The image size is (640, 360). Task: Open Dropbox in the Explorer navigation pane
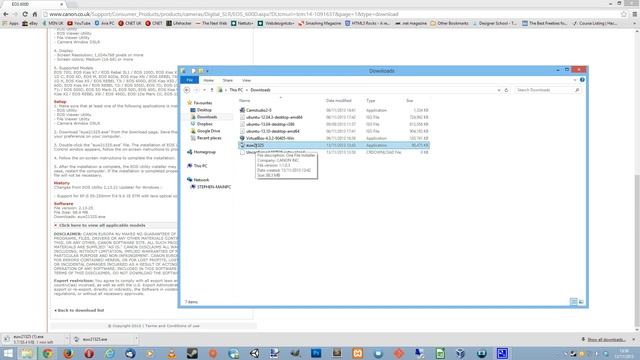pyautogui.click(x=204, y=124)
